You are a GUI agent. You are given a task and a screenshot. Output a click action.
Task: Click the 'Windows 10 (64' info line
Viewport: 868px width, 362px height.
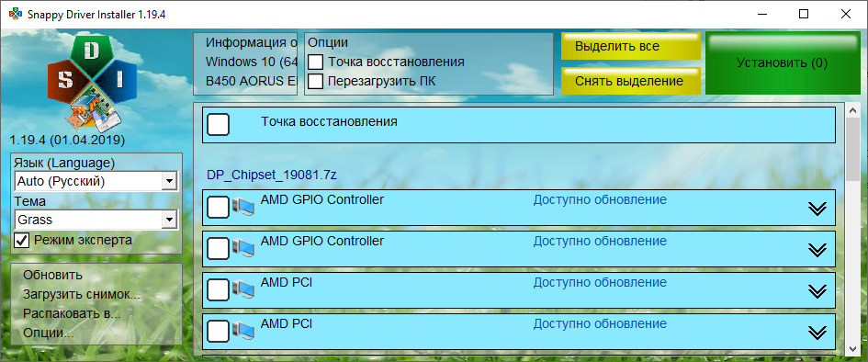pyautogui.click(x=252, y=61)
